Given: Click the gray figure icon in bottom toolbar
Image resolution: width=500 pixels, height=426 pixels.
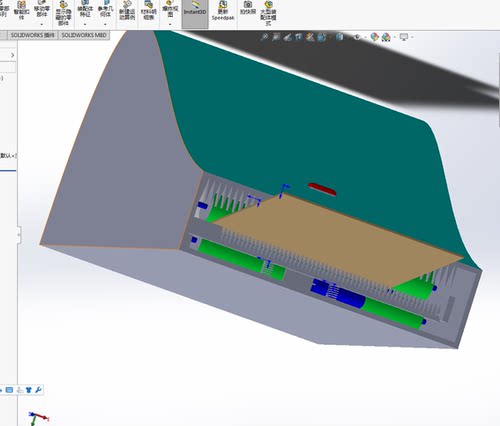Looking at the screenshot, I should [20, 390].
